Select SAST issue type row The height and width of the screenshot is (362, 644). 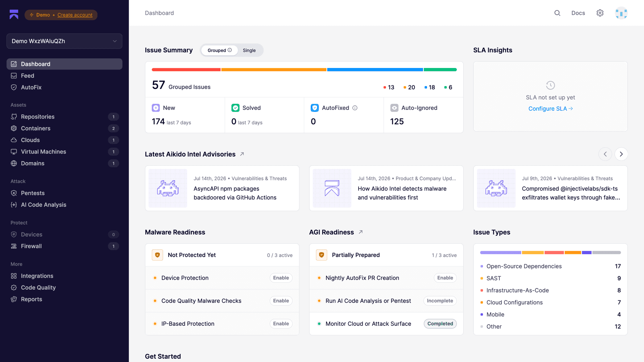pos(551,278)
